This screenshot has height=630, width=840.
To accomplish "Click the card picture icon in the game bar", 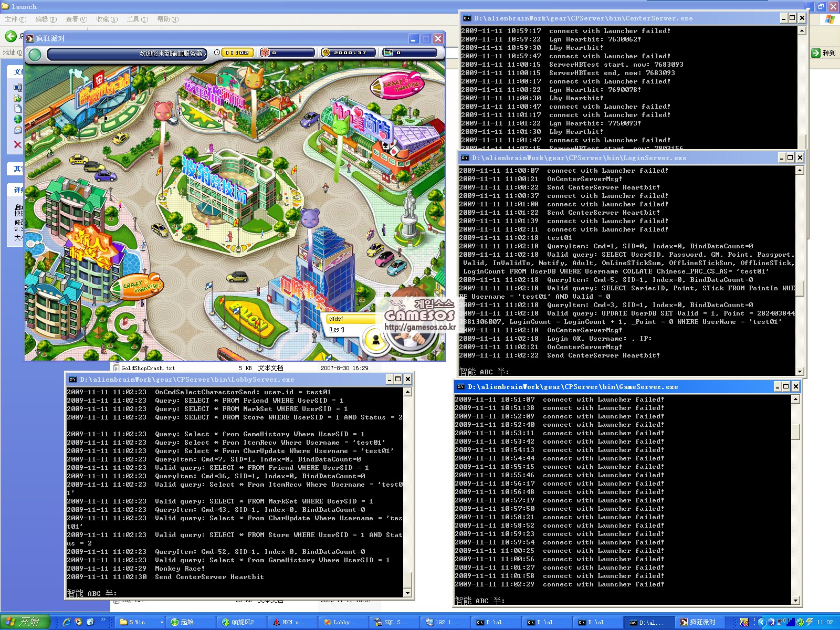I will click(388, 52).
